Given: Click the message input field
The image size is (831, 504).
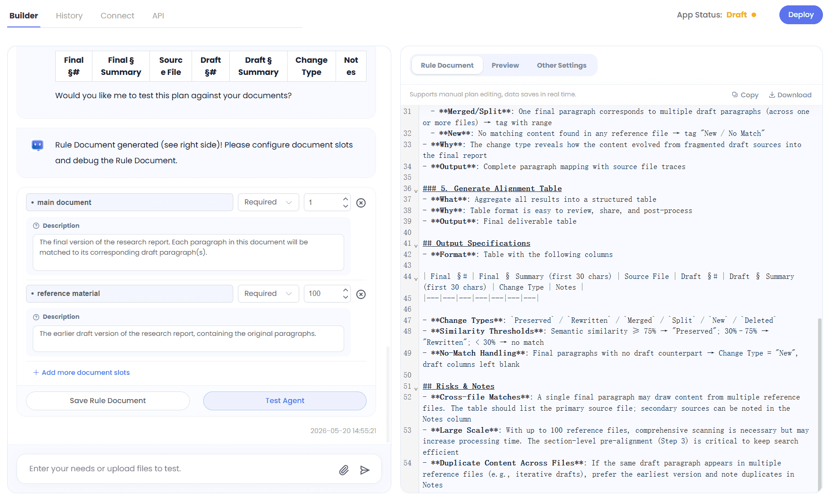Looking at the screenshot, I should (x=179, y=469).
